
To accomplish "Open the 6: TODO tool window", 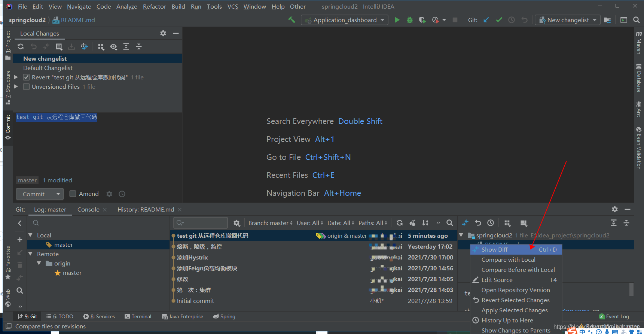I will [x=60, y=316].
